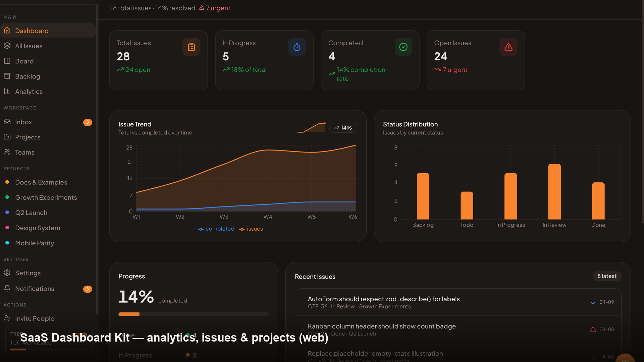Click the Analytics bar chart icon
Screen dimensions: 644x362
(x=7, y=91)
